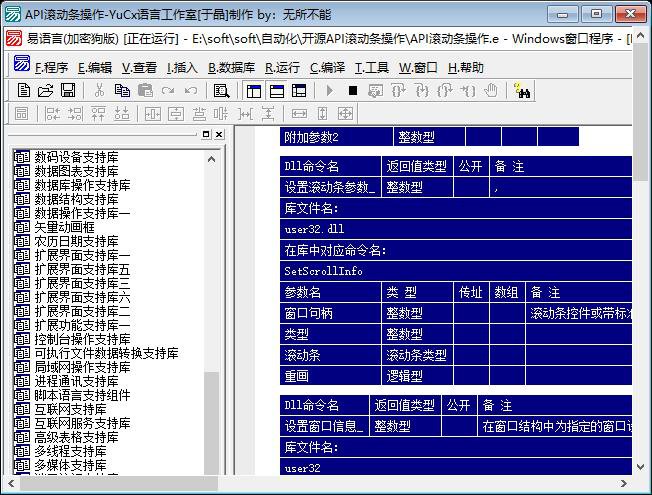Float the library panel using the square button
This screenshot has width=652, height=495.
coord(207,135)
